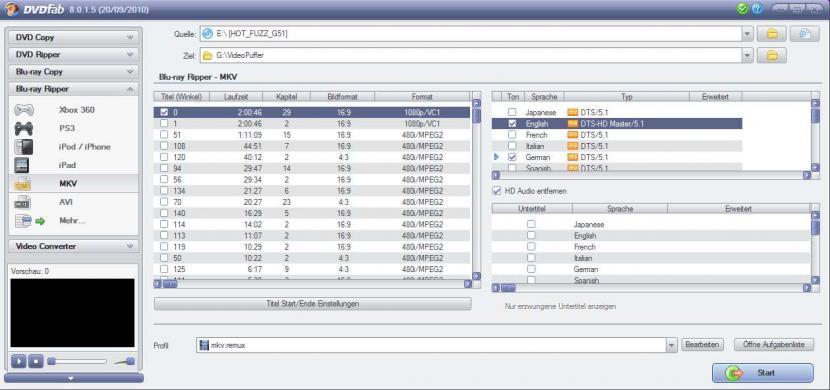
Task: Open Titel Start/Ende Einstellungen
Action: point(312,304)
